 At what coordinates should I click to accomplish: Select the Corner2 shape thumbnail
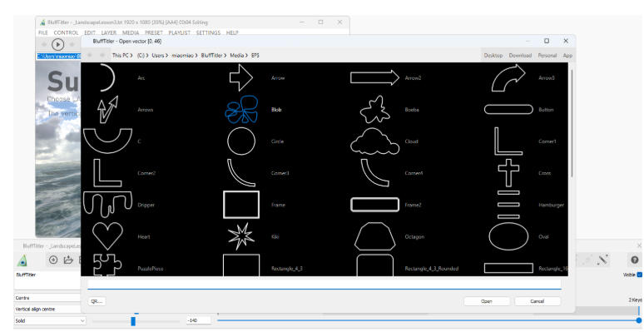point(107,173)
